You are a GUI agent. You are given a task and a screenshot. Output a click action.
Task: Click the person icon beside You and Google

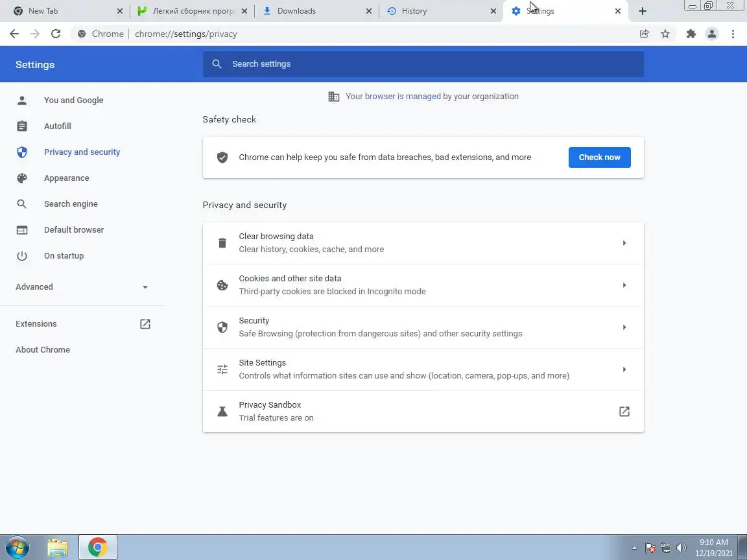click(22, 100)
